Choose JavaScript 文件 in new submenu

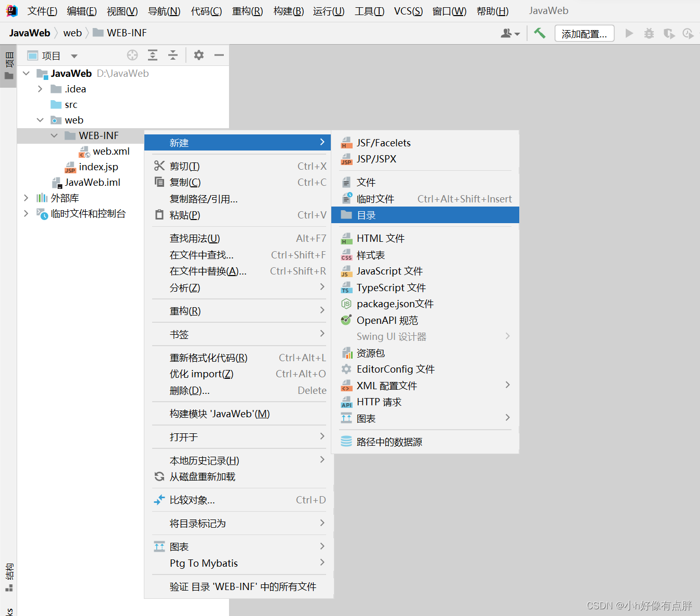pyautogui.click(x=425, y=271)
